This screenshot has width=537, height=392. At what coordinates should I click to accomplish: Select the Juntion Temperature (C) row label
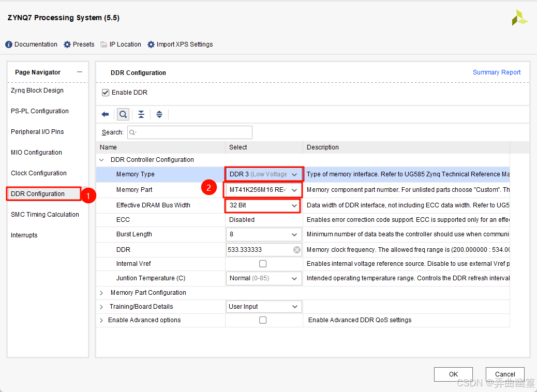[x=151, y=278]
